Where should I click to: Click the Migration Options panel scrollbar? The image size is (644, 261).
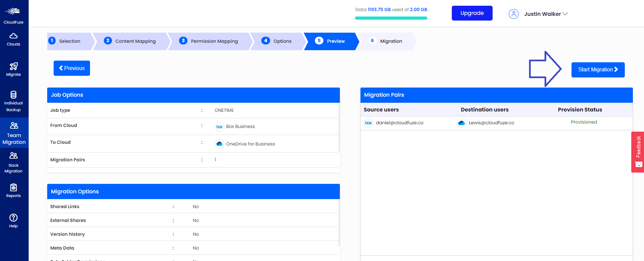(339, 223)
